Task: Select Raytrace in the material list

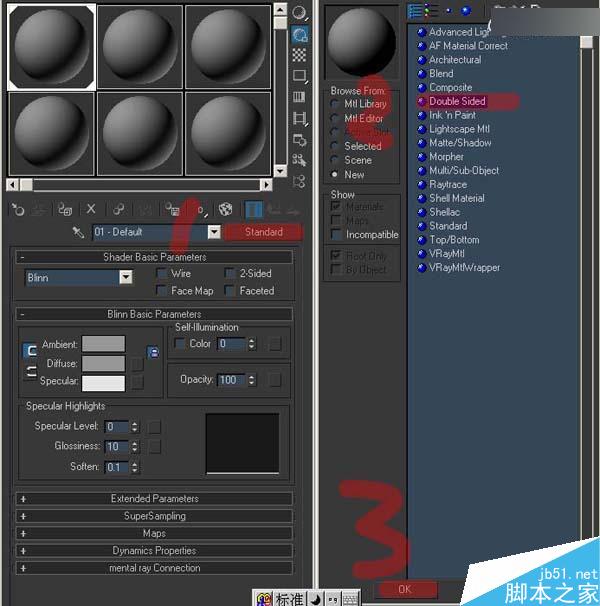Action: coord(448,184)
